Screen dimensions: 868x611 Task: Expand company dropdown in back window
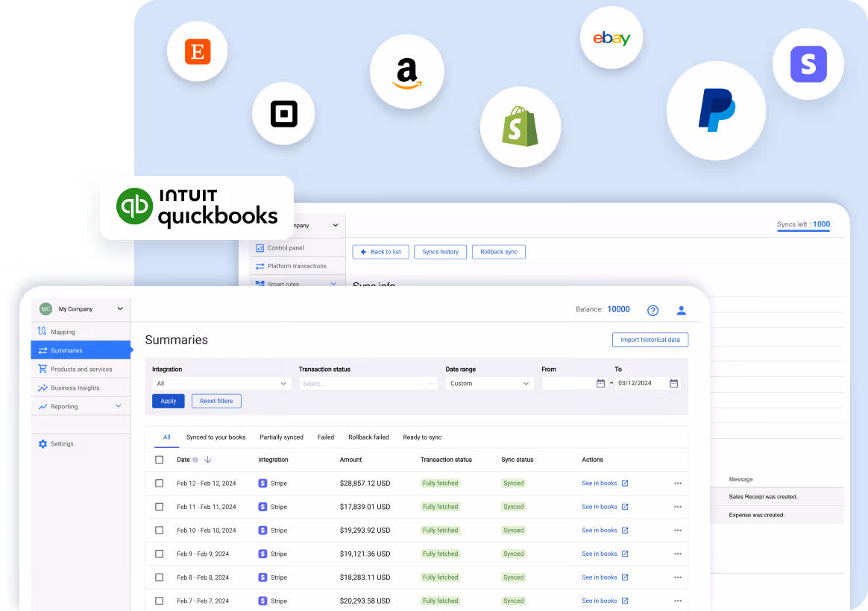coord(336,225)
